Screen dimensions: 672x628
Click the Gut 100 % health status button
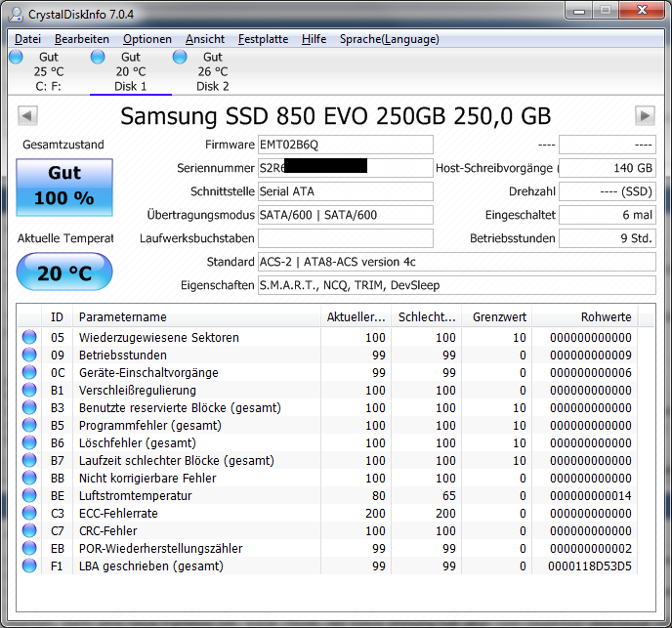(x=64, y=188)
